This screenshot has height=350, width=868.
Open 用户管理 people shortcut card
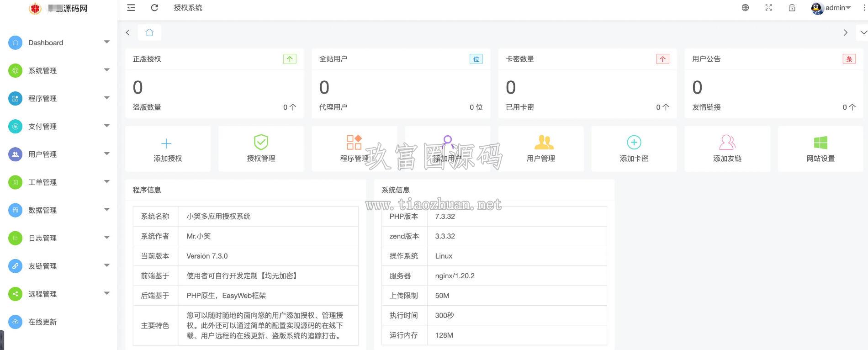tap(540, 149)
